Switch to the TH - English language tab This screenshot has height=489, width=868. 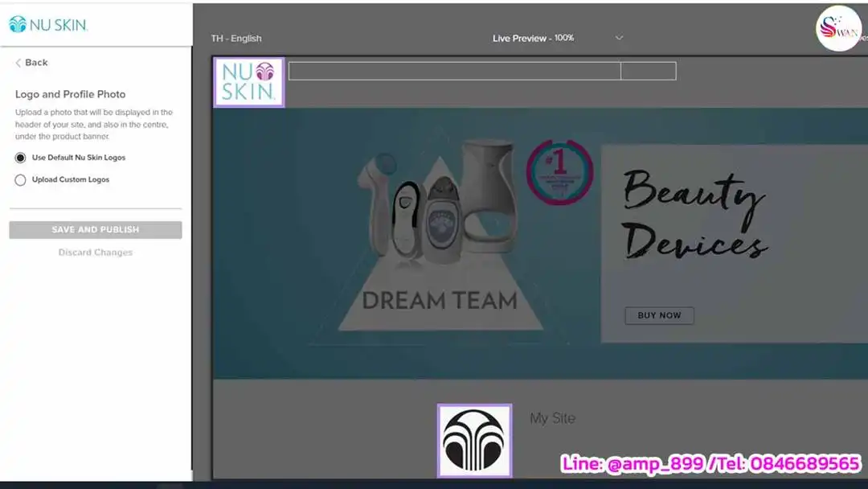pos(236,37)
